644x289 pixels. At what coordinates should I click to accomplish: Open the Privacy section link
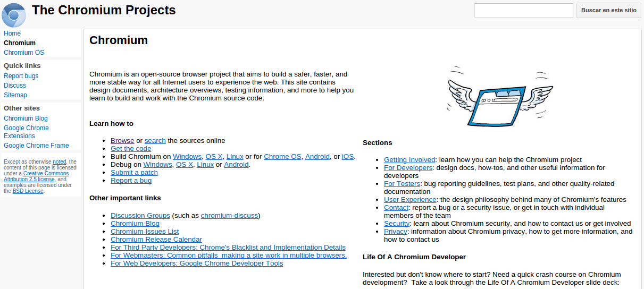point(396,232)
